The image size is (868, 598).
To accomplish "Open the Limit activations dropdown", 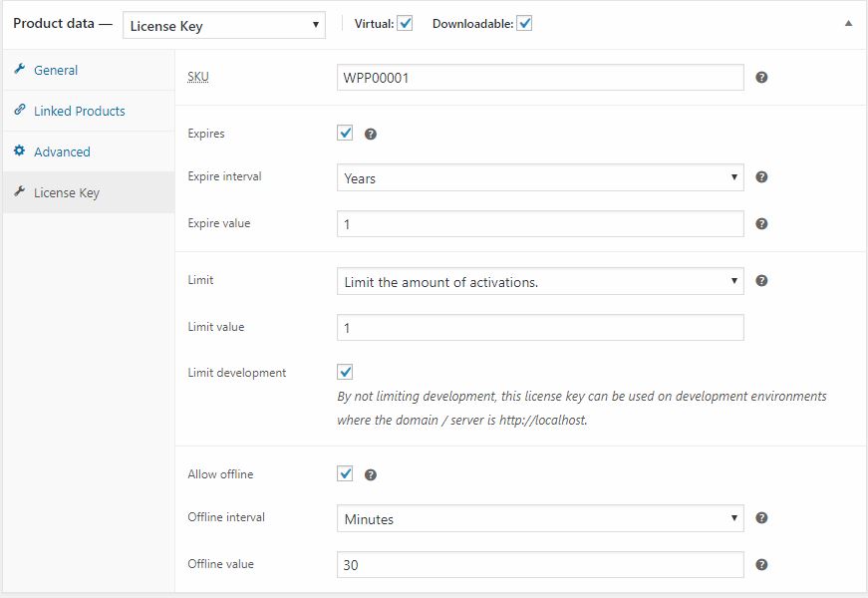I will [540, 281].
